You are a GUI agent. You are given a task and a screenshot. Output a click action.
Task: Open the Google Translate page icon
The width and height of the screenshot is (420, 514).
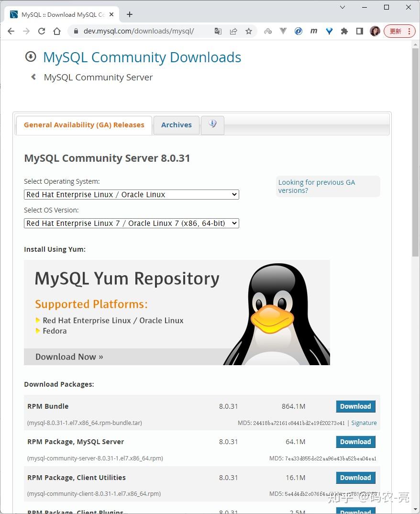point(218,31)
